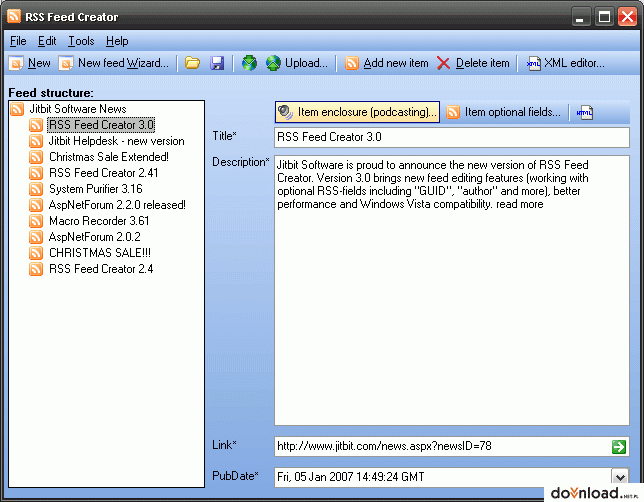Launch the New feed Wizard

click(113, 63)
